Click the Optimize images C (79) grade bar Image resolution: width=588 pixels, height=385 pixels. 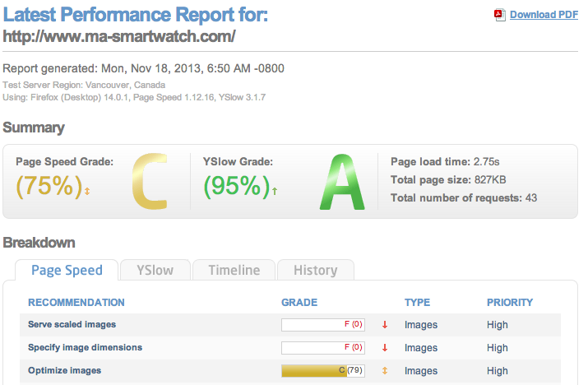tap(324, 371)
